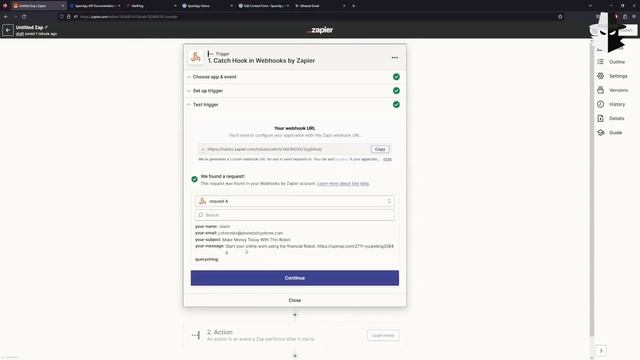Open the request A dropdown
This screenshot has width=640, height=360.
point(295,201)
